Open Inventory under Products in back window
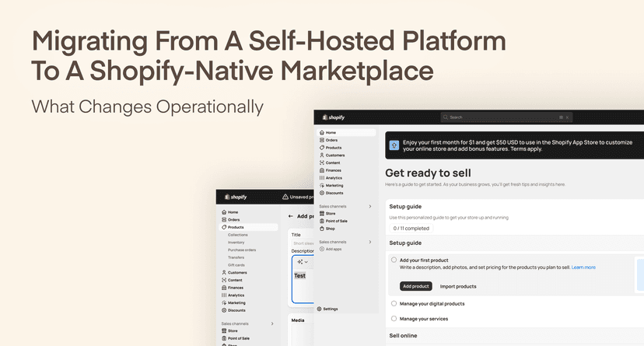This screenshot has height=346, width=644. point(236,243)
